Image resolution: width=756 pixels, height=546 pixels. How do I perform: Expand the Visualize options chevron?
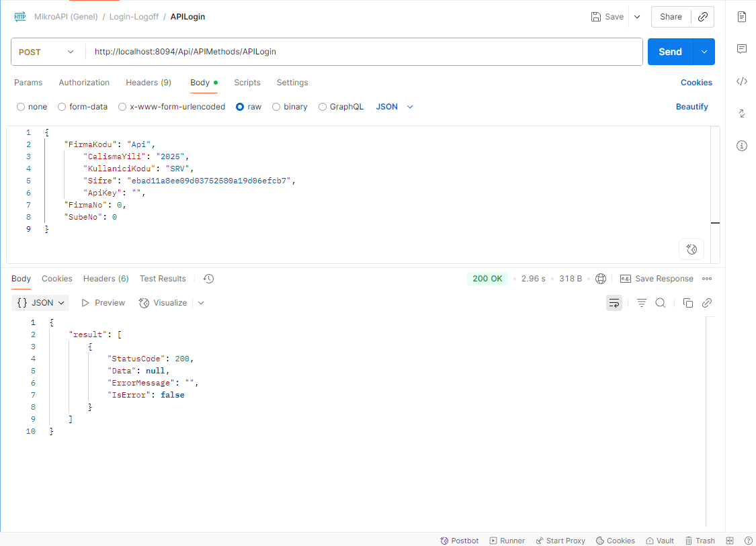(201, 303)
